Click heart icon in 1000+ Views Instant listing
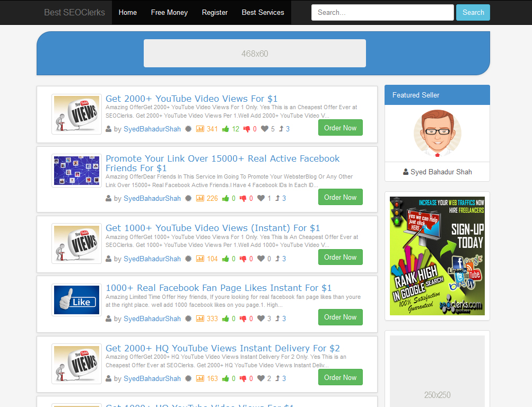532x407 pixels. pos(261,259)
